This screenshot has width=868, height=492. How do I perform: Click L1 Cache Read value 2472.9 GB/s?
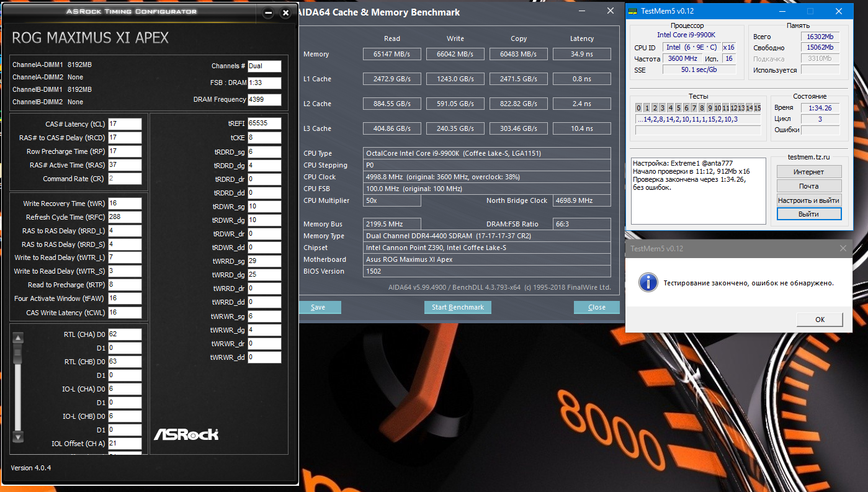[392, 79]
